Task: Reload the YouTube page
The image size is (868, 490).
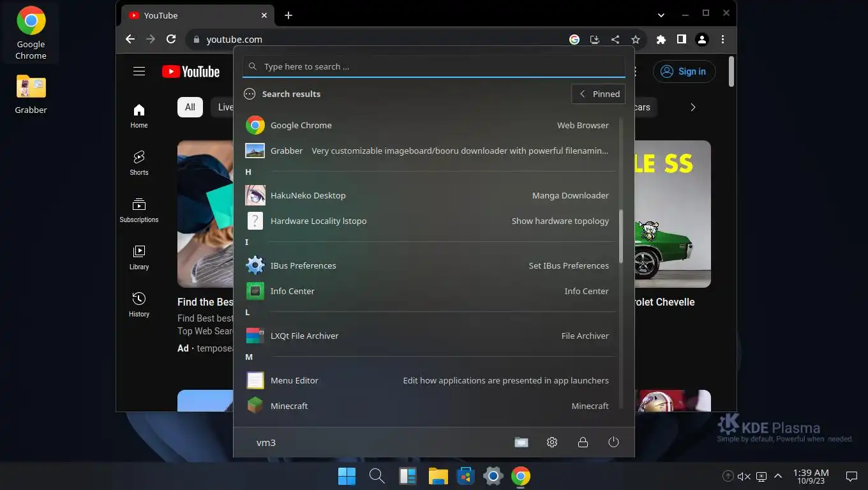Action: [171, 39]
